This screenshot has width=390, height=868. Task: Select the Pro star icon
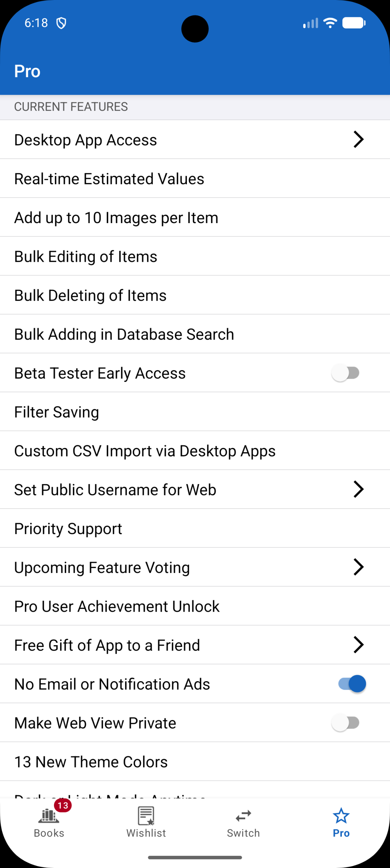[x=341, y=816]
